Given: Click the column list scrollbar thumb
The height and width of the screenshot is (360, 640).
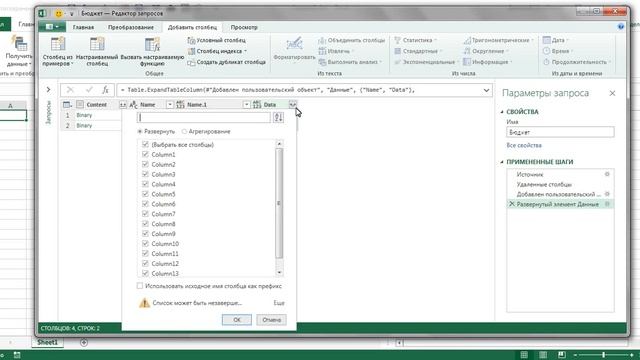Looking at the screenshot, I should click(279, 203).
